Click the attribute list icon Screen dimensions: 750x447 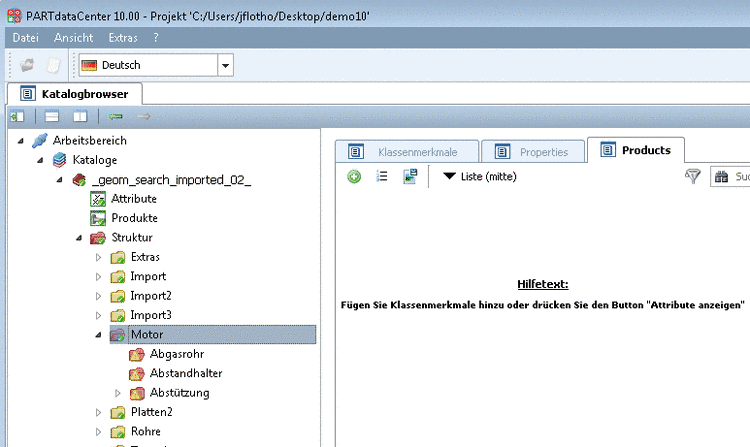[x=382, y=176]
